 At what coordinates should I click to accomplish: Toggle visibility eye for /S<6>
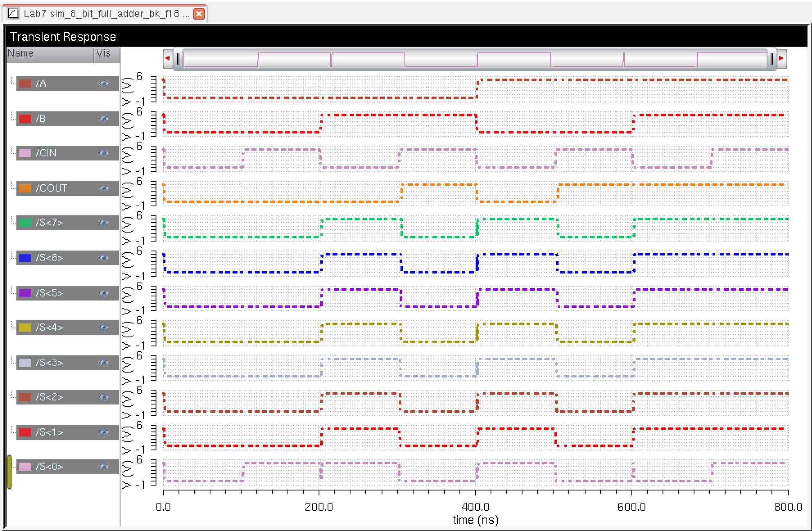104,258
